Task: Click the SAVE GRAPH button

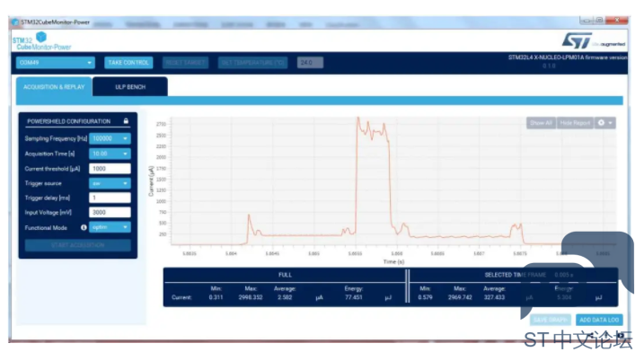Action: point(551,320)
